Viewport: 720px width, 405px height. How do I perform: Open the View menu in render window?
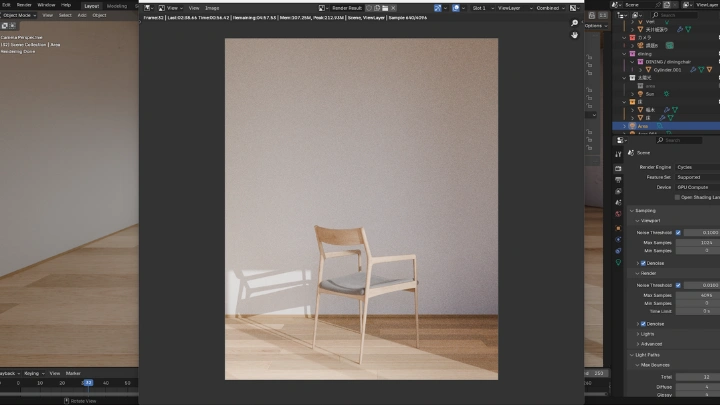(194, 8)
